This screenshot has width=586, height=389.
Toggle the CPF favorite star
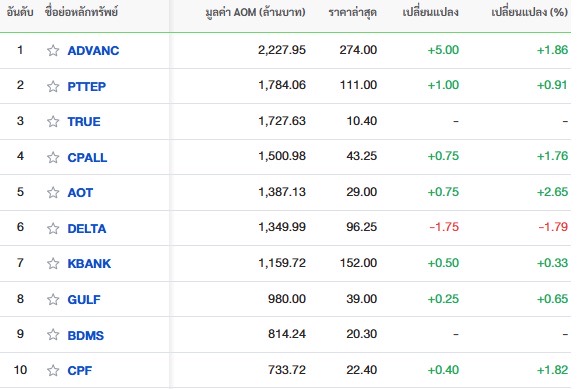coord(53,370)
